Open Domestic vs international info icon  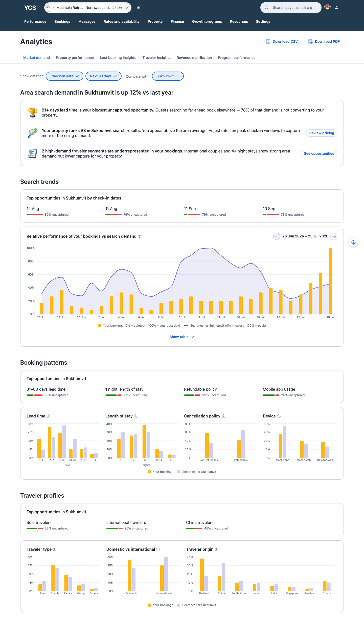(158, 549)
